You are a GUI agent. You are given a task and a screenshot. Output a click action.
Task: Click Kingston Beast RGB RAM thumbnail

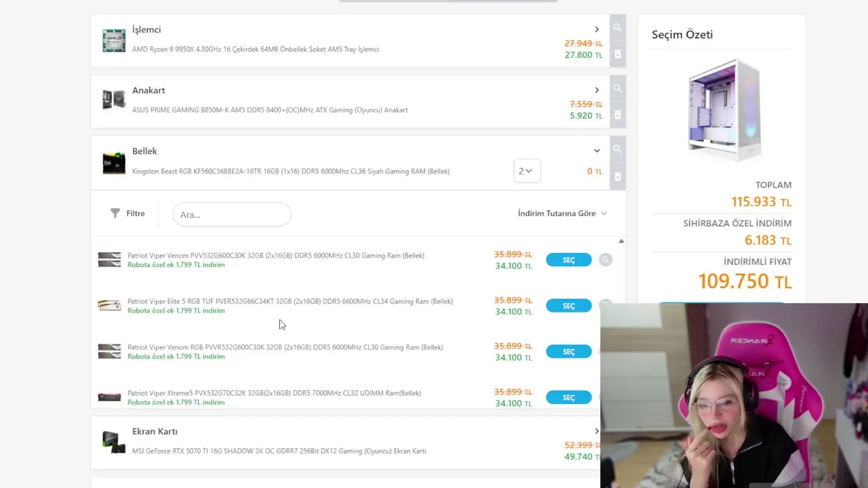pyautogui.click(x=114, y=163)
